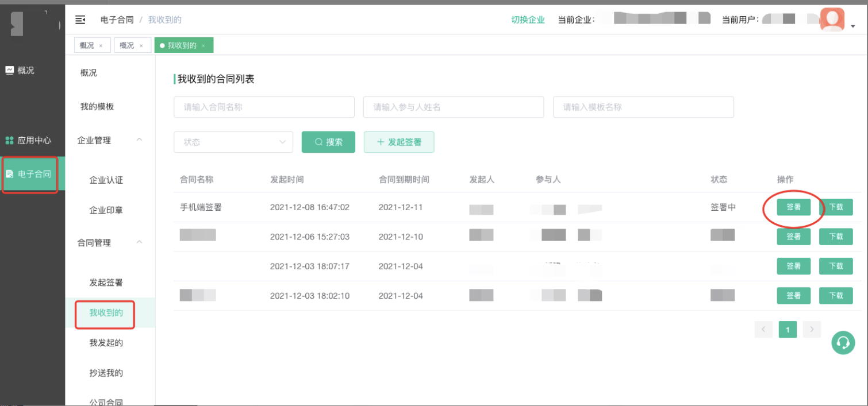Click the user avatar icon

click(832, 20)
